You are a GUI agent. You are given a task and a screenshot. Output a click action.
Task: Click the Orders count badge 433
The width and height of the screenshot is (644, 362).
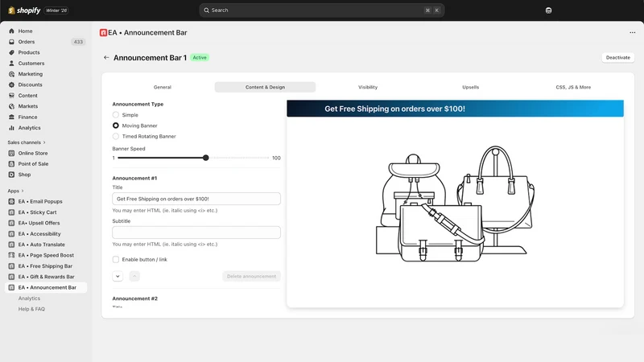78,42
